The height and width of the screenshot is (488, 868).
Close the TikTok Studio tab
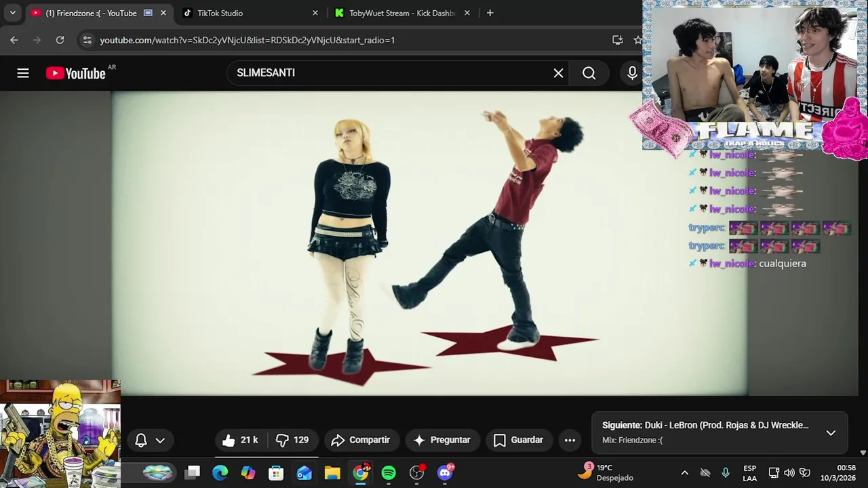pyautogui.click(x=315, y=13)
